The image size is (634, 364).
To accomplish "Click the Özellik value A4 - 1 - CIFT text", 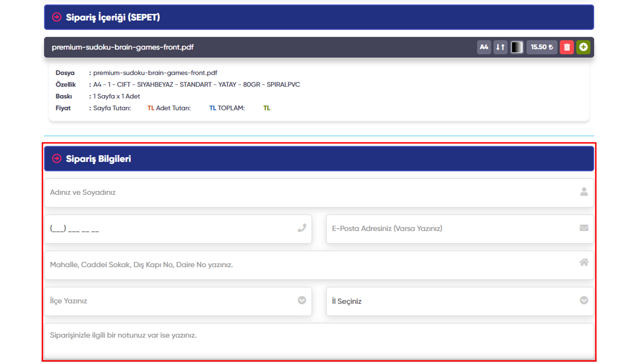I will (x=196, y=85).
